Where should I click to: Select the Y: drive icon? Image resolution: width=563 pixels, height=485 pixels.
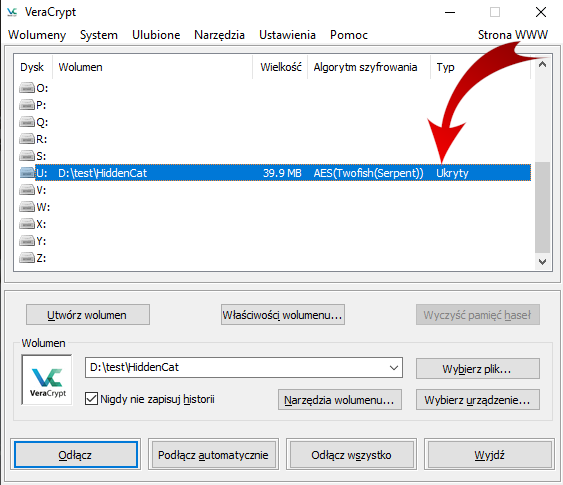pyautogui.click(x=27, y=241)
